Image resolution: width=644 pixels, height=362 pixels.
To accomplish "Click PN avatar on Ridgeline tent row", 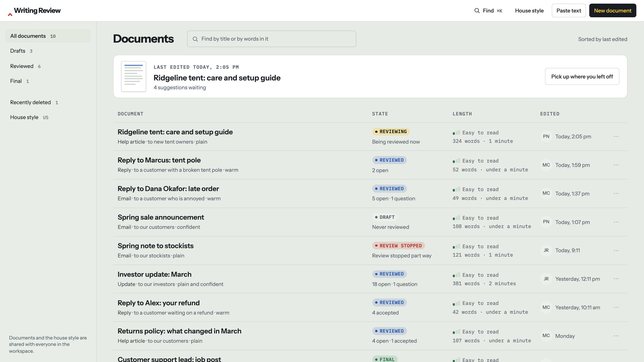I will (546, 136).
